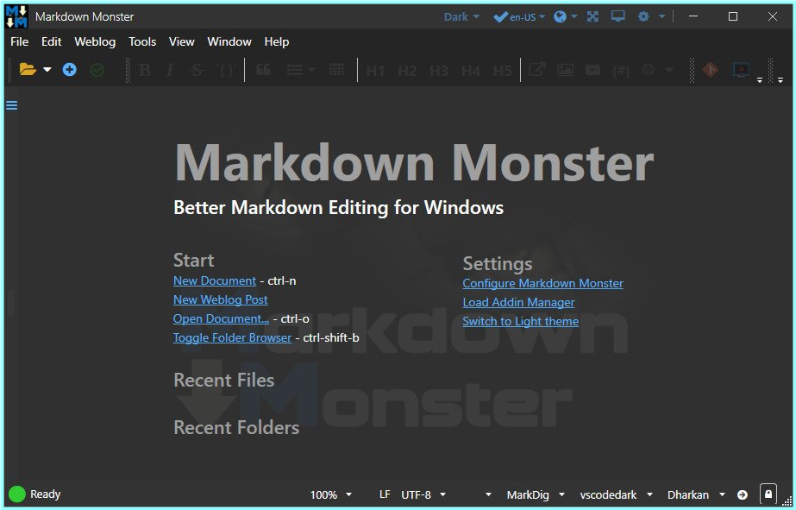Apply strikethrough formatting
Screen dimensions: 796x510
[x=197, y=70]
